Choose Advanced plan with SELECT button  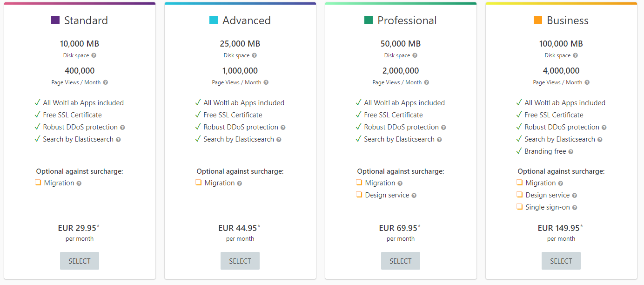tap(240, 261)
